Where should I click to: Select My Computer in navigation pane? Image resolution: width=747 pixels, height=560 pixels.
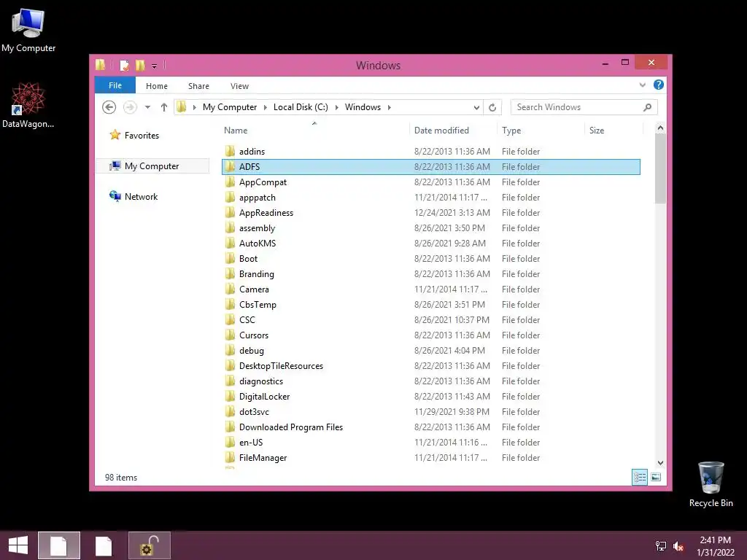point(152,166)
